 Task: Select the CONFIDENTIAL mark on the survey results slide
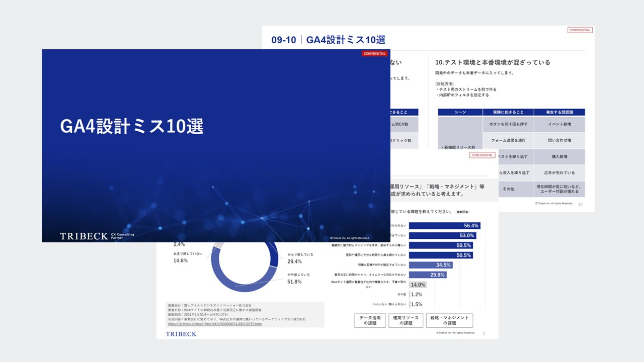click(482, 155)
